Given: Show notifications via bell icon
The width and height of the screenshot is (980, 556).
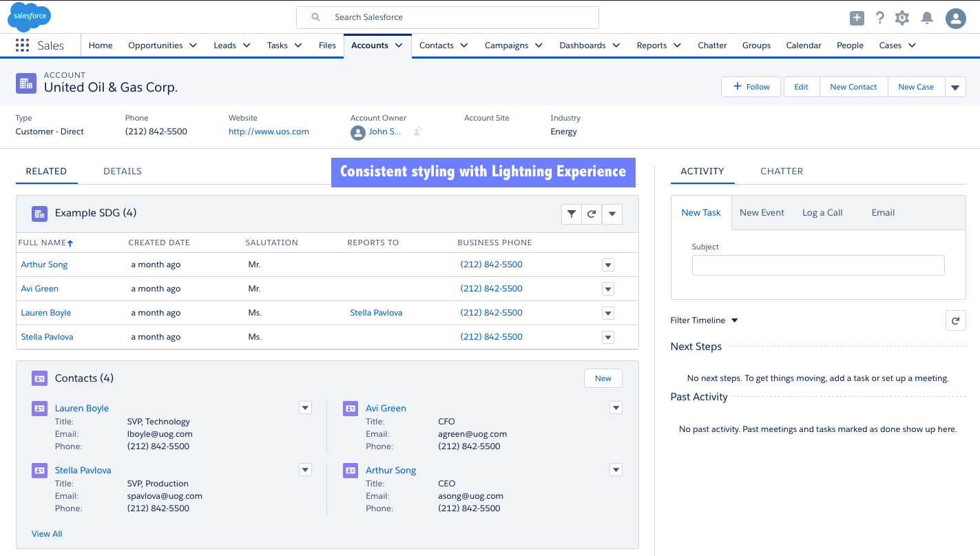Looking at the screenshot, I should (x=928, y=18).
